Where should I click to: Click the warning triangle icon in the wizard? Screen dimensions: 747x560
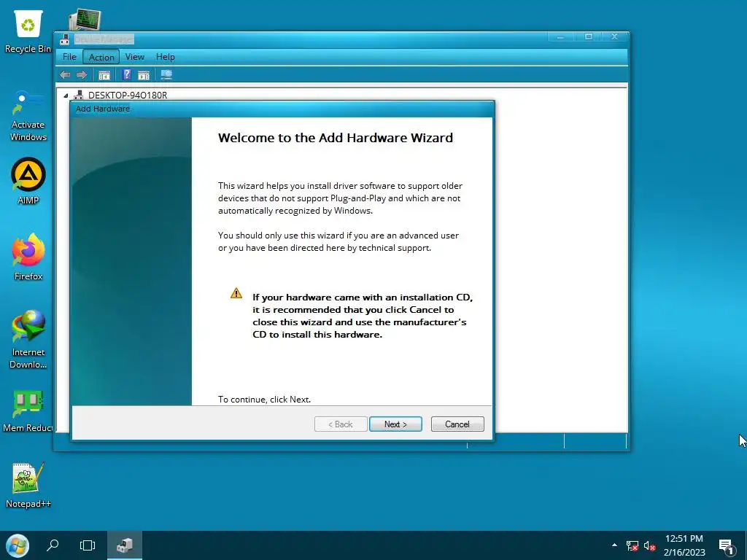(x=236, y=293)
